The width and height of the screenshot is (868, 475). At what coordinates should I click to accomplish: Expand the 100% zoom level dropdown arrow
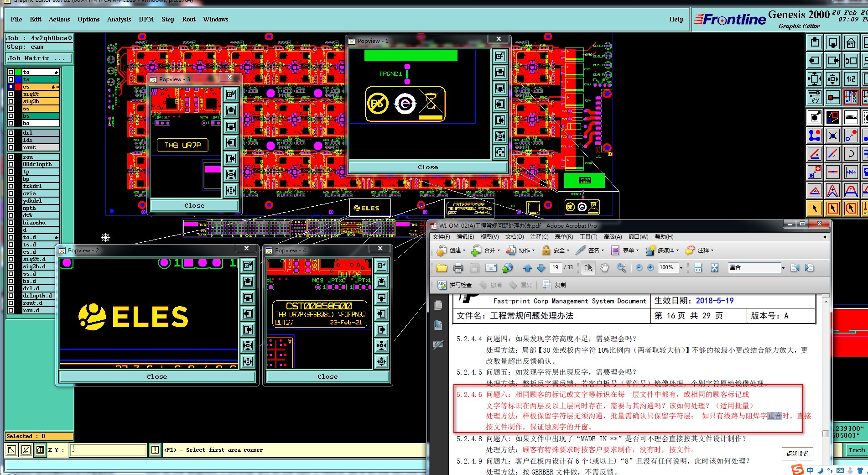coord(681,268)
